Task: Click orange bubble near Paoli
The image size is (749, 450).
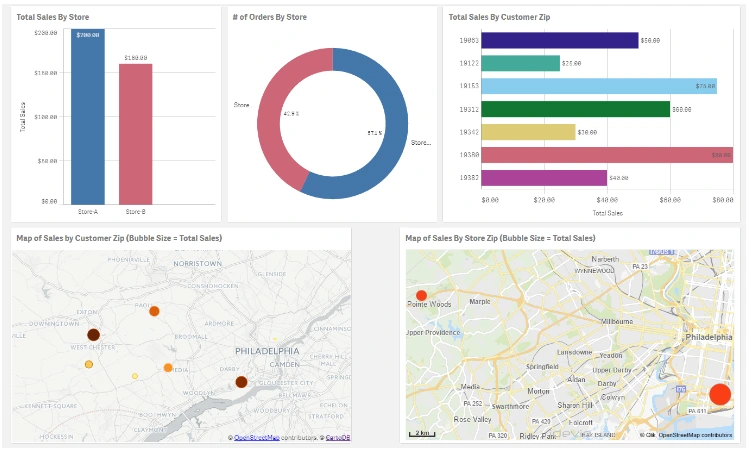Action: coord(154,311)
